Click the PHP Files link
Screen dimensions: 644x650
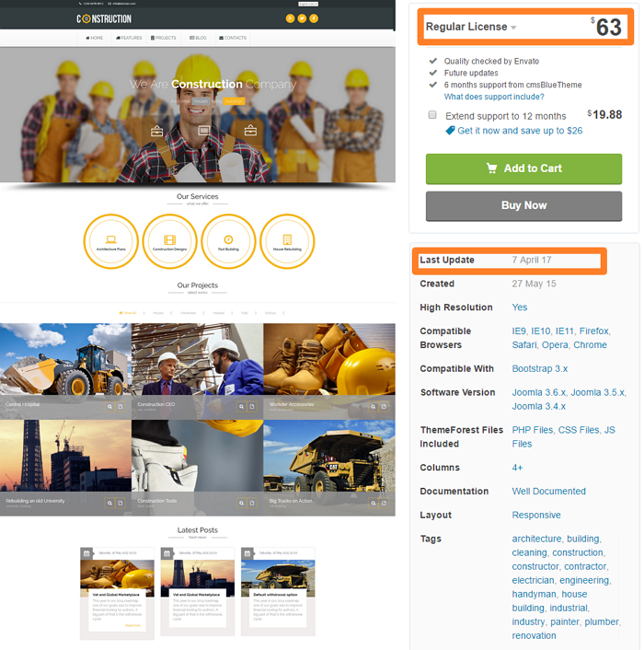tap(532, 430)
